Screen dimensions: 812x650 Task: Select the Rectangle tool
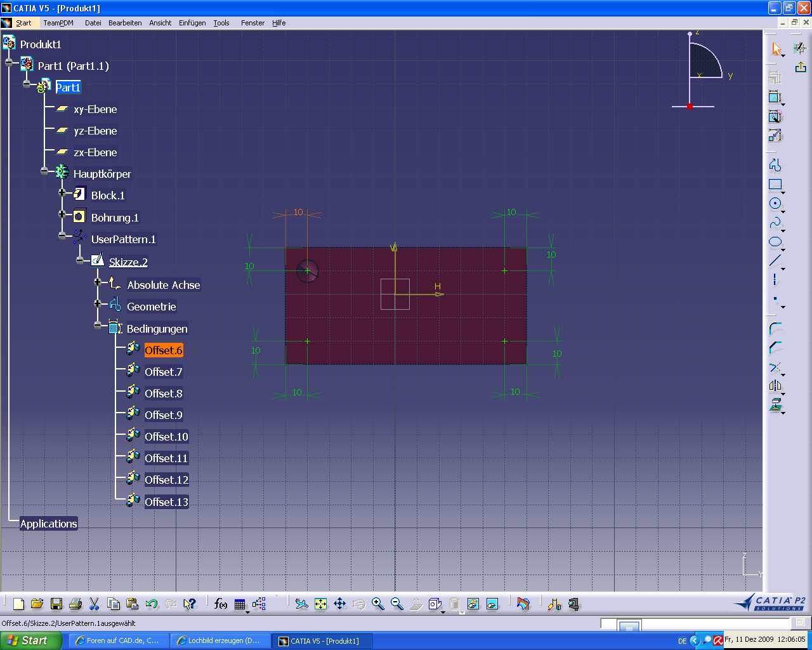click(775, 185)
